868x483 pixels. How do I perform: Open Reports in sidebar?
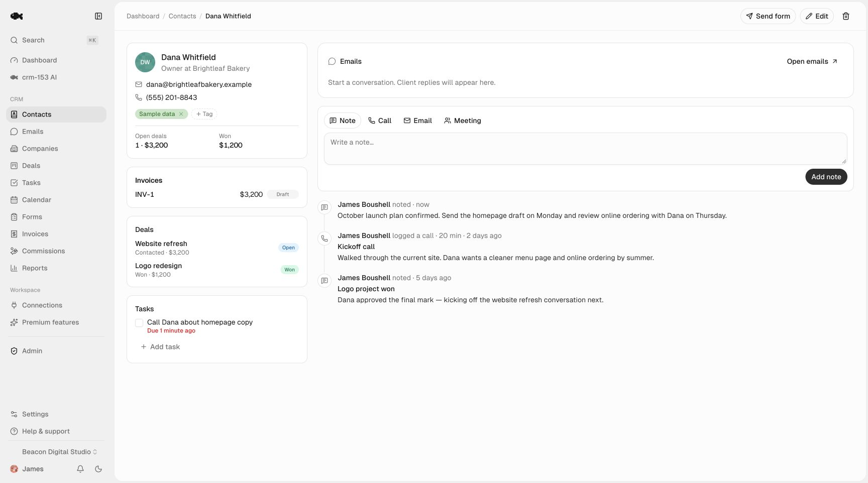tap(56, 268)
